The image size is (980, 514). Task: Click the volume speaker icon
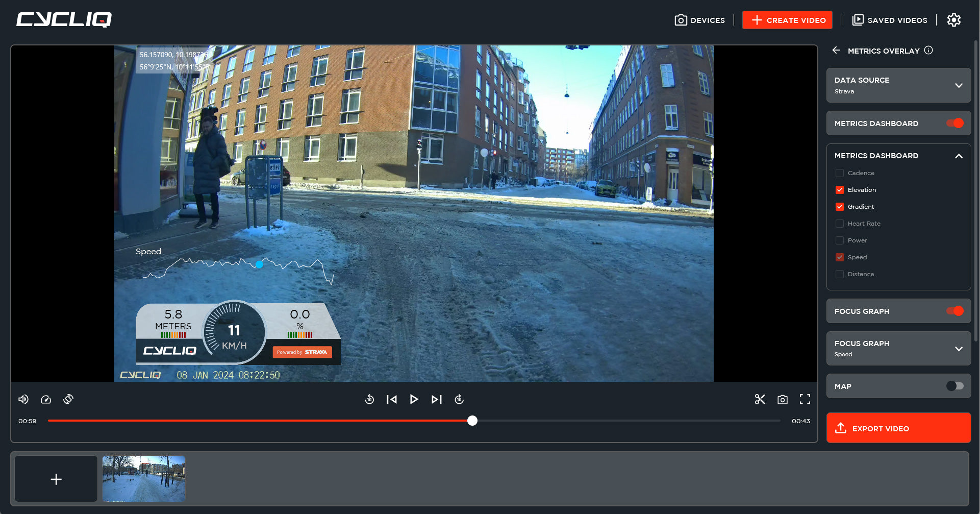click(x=23, y=399)
